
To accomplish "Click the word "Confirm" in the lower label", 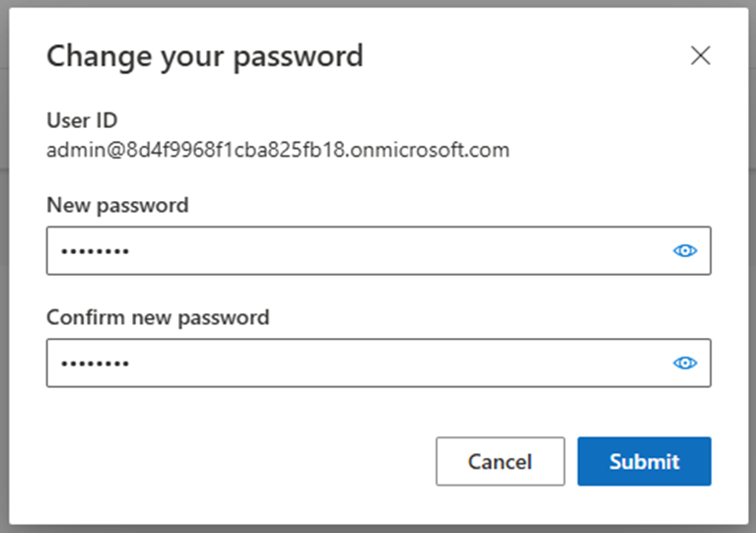I will [x=86, y=317].
